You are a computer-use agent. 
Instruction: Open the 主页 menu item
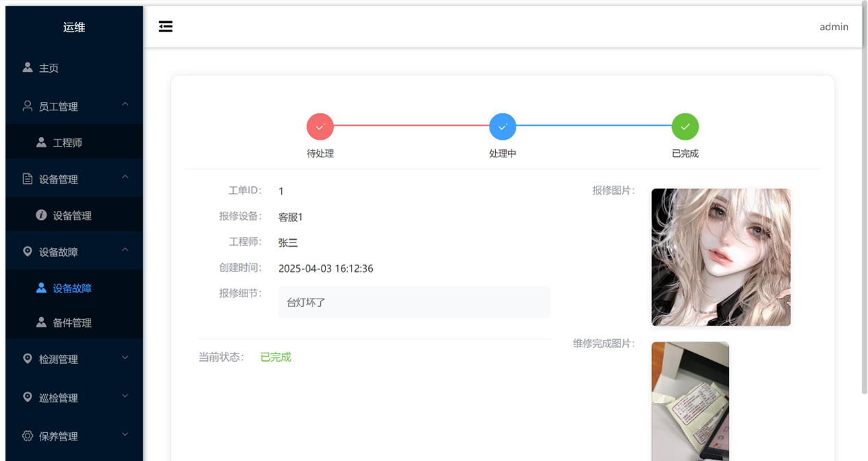pos(74,68)
